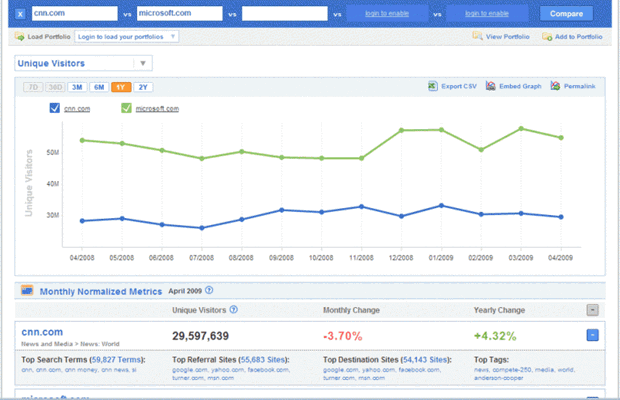This screenshot has width=620, height=400.
Task: Click the cnn.com data point for 01/2009
Action: tap(441, 206)
